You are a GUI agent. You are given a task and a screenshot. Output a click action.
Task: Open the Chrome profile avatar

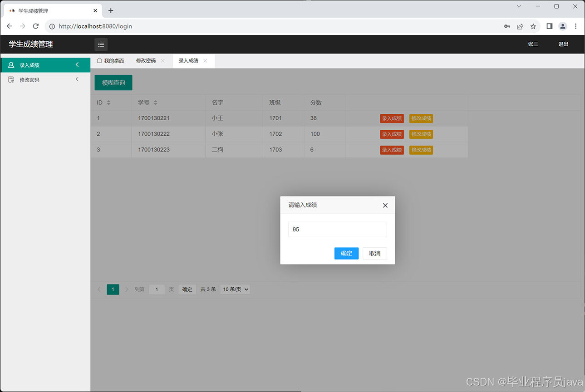[563, 26]
